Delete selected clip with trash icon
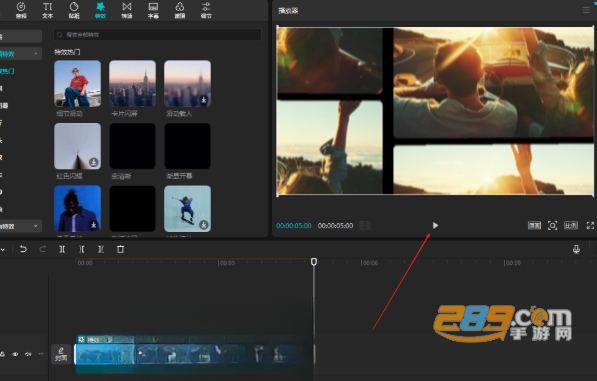The image size is (597, 381). 120,249
